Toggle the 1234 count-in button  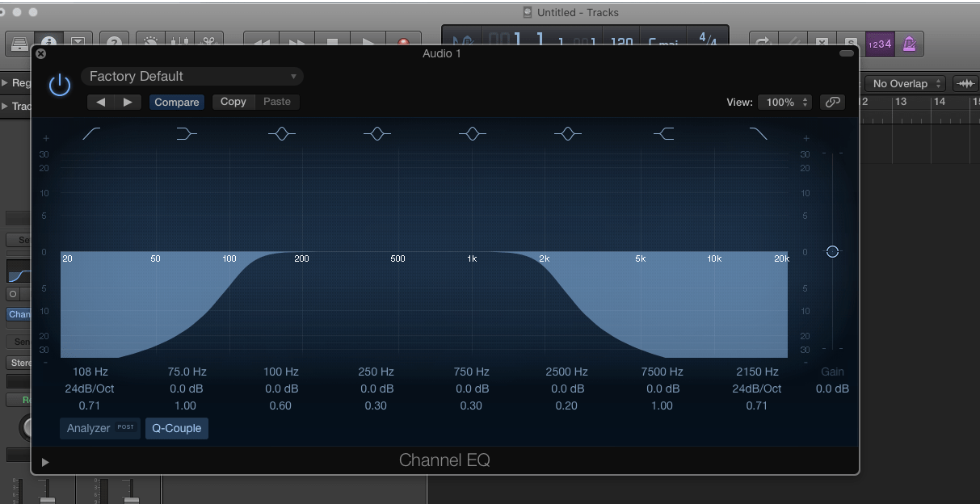[879, 44]
